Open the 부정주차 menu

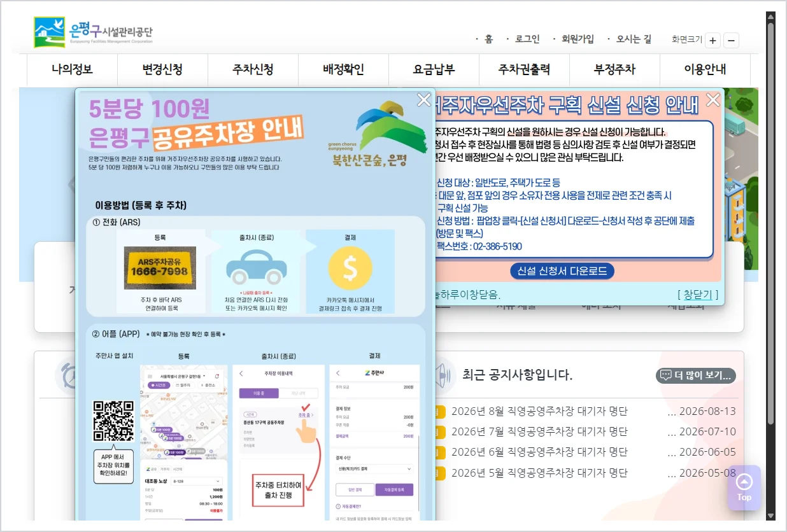click(x=614, y=69)
